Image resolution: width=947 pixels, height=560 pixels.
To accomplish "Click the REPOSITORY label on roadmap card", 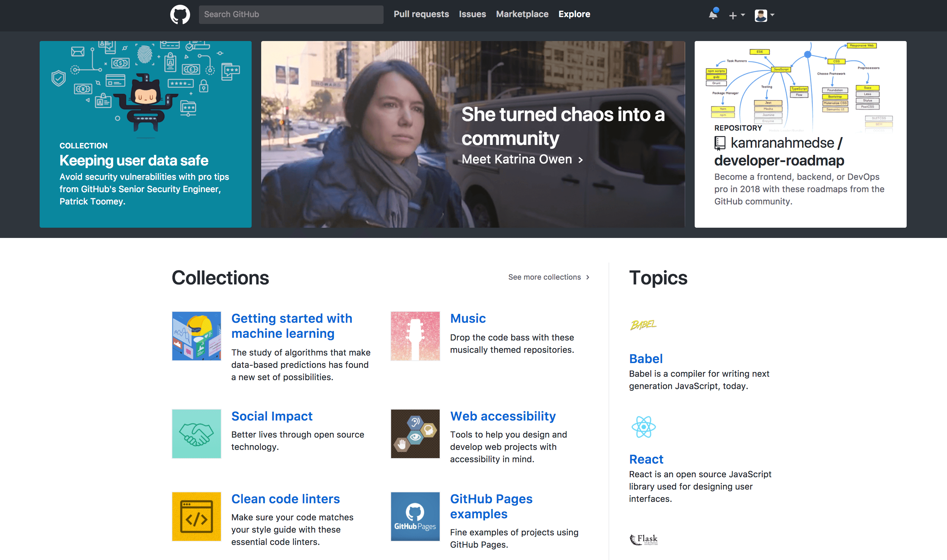I will [x=738, y=128].
